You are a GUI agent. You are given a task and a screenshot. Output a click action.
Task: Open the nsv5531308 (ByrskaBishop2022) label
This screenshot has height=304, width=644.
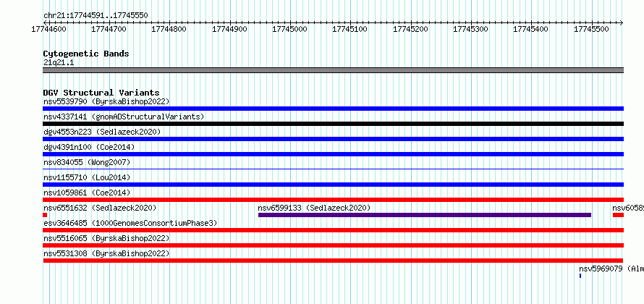click(x=106, y=253)
